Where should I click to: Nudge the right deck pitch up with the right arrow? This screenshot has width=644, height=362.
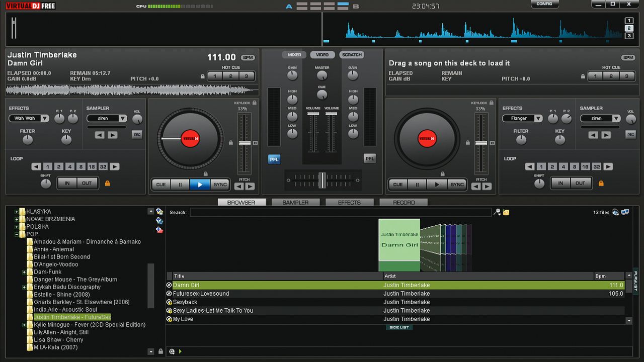coord(487,187)
